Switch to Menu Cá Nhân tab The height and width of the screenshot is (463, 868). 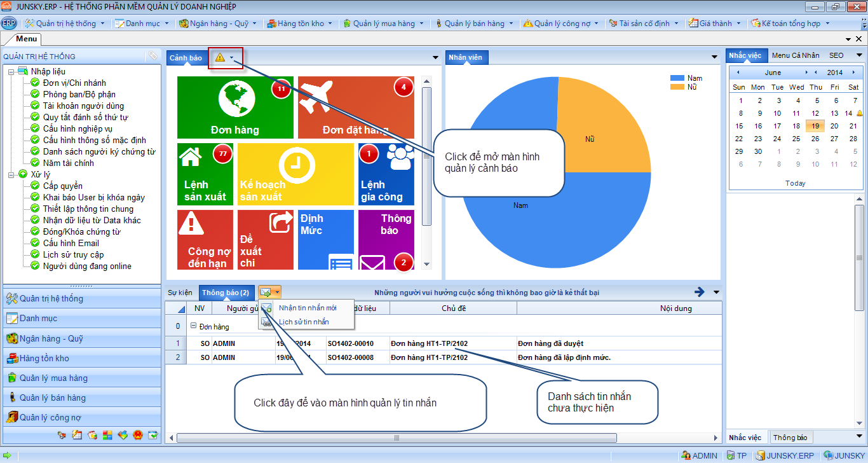click(795, 56)
